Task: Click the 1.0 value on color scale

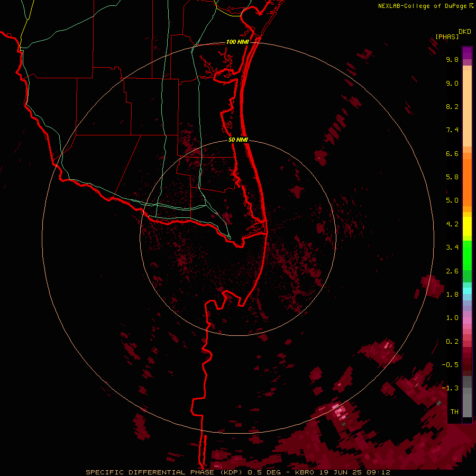Action: point(452,318)
